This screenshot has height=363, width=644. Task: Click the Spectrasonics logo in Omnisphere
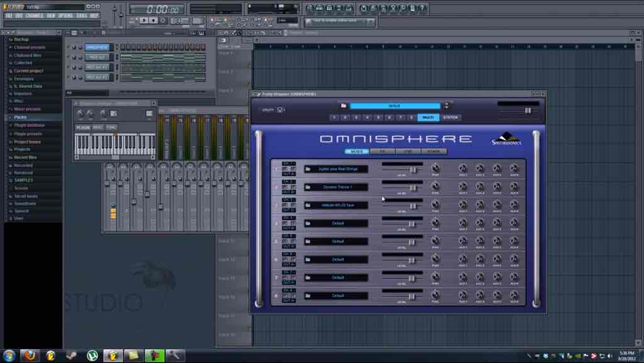pos(507,139)
